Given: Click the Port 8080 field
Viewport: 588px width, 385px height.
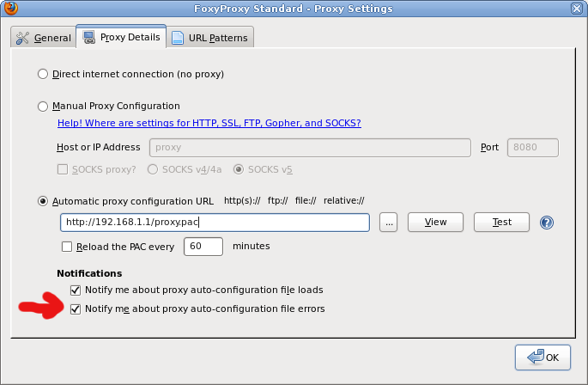Looking at the screenshot, I should 532,148.
